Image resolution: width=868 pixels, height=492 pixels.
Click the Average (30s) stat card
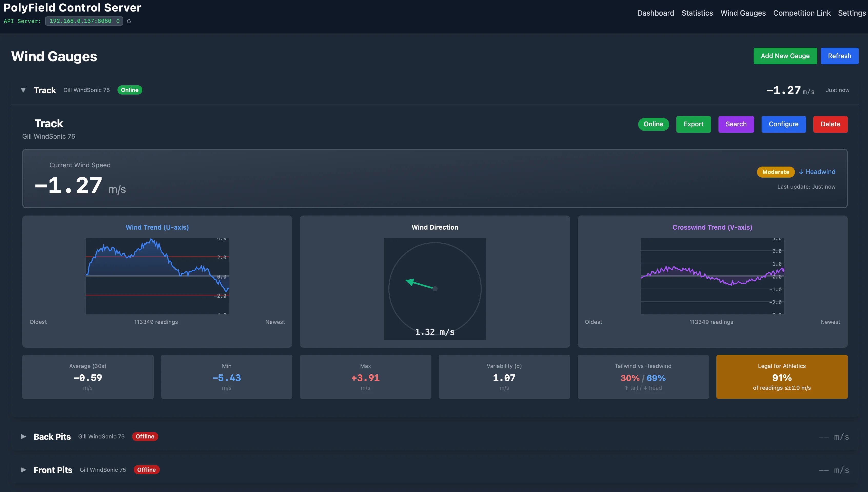pyautogui.click(x=88, y=376)
